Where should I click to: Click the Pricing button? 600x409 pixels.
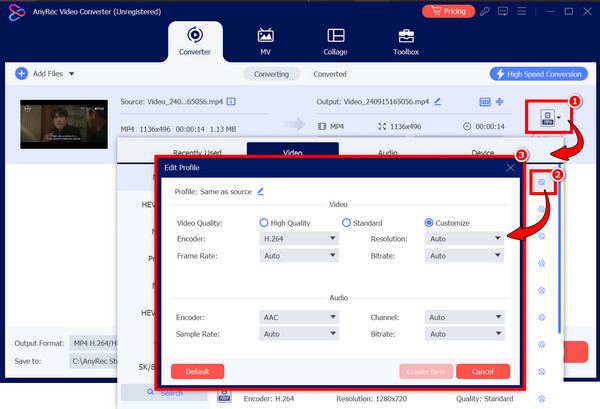pos(448,11)
